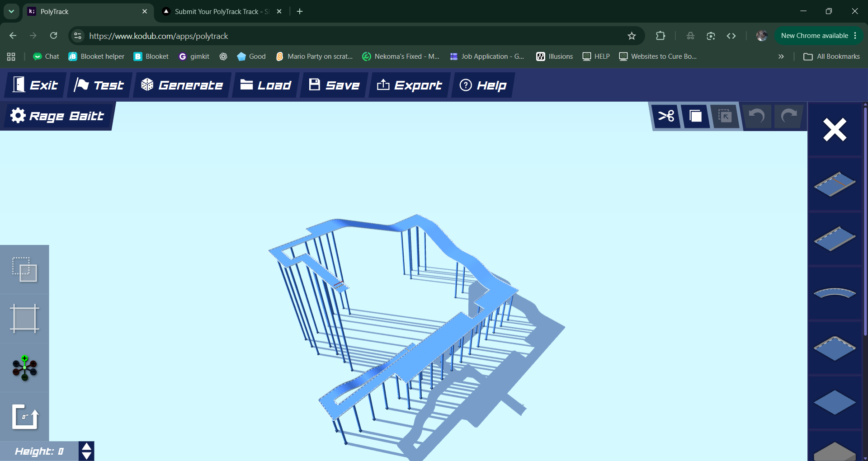Select the straight road piece with borders

pyautogui.click(x=835, y=239)
